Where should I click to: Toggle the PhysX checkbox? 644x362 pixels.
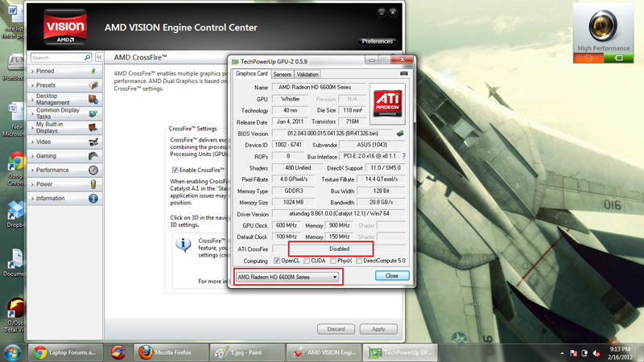[333, 261]
